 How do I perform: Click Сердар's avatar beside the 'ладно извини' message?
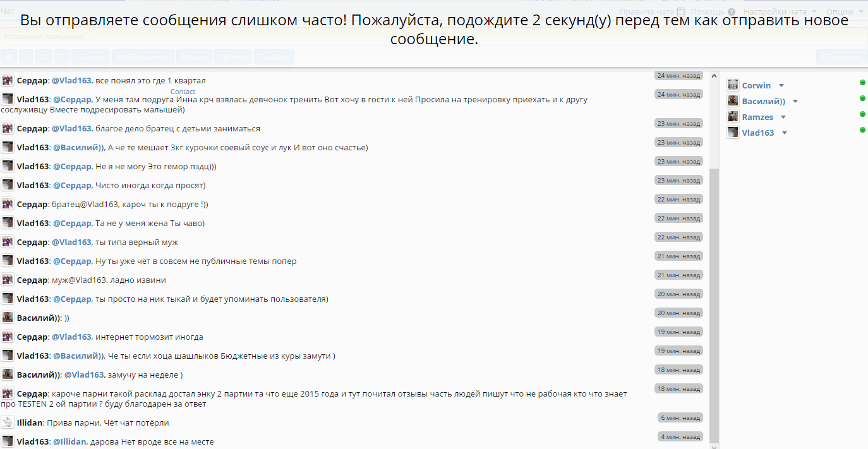pos(8,280)
